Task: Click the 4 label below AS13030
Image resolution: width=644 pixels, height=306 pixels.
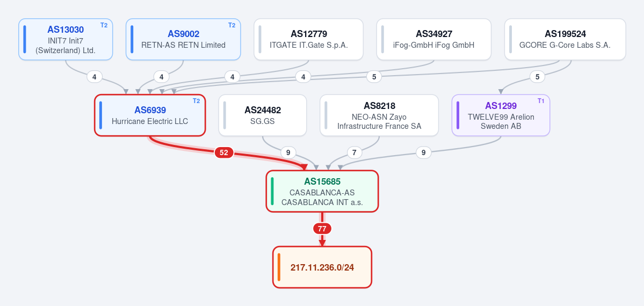Action: (x=95, y=77)
